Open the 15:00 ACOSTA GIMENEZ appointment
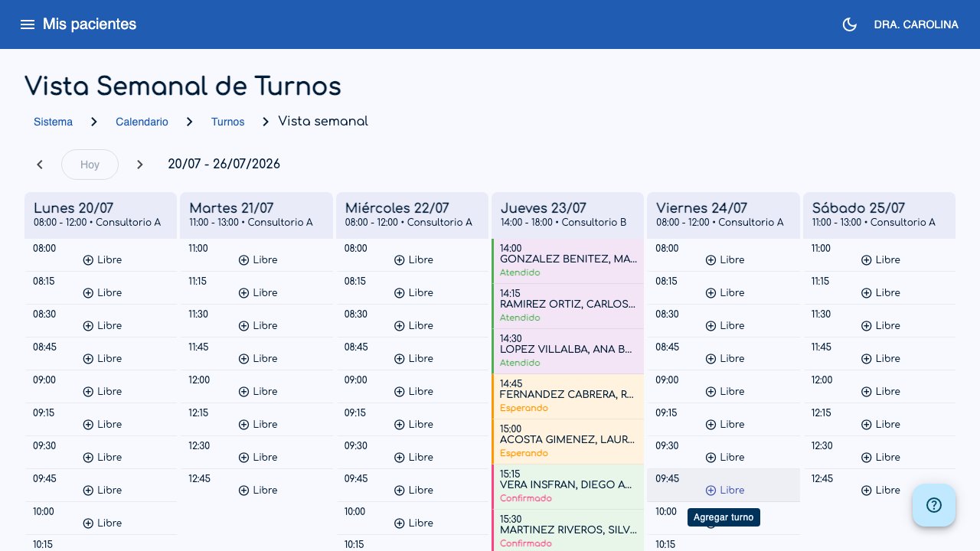This screenshot has width=980, height=551. [568, 442]
